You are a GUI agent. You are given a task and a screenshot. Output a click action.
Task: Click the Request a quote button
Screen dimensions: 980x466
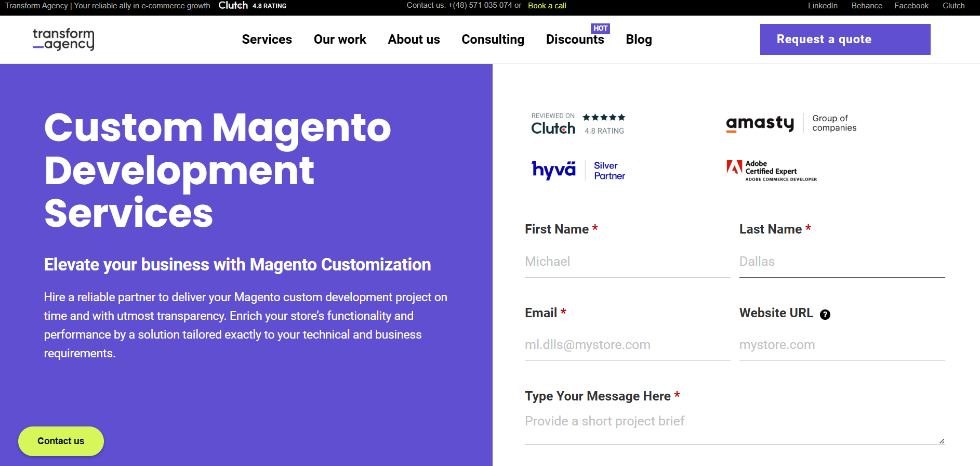point(845,40)
